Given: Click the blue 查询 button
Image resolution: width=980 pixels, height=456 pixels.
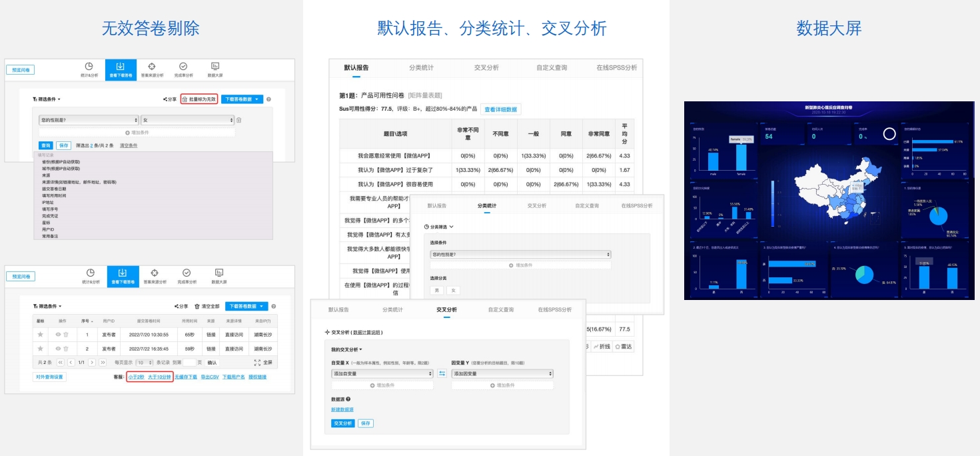Looking at the screenshot, I should tap(46, 145).
